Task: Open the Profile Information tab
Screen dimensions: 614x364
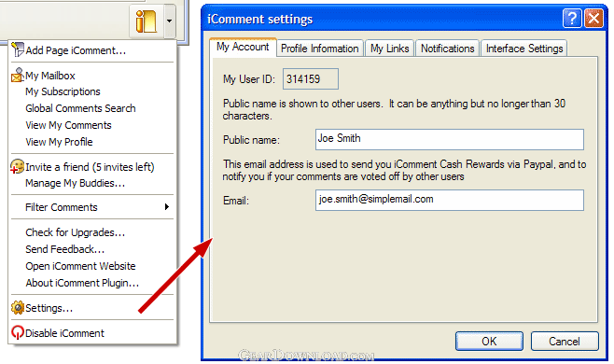Action: click(x=320, y=49)
